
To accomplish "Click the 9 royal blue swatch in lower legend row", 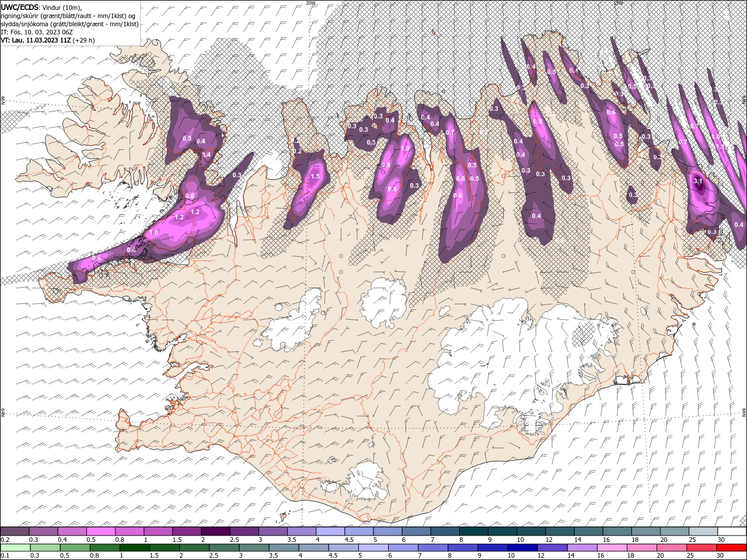I will click(493, 548).
